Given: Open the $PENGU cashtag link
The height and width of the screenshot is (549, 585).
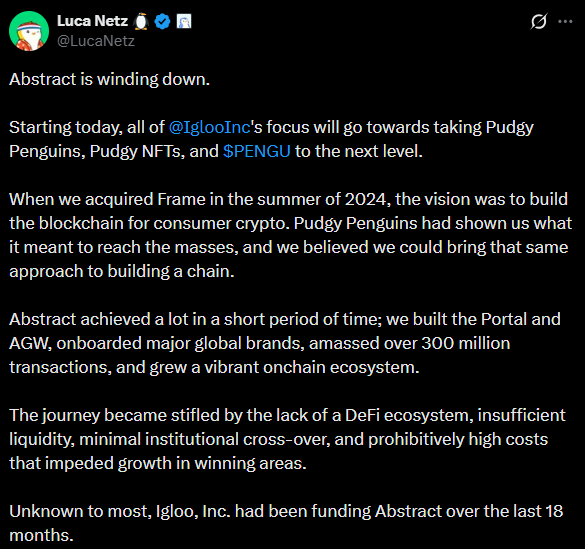Looking at the screenshot, I should [257, 151].
